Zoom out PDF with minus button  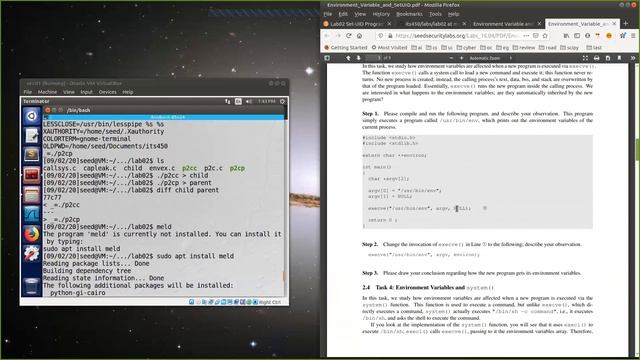pos(451,58)
